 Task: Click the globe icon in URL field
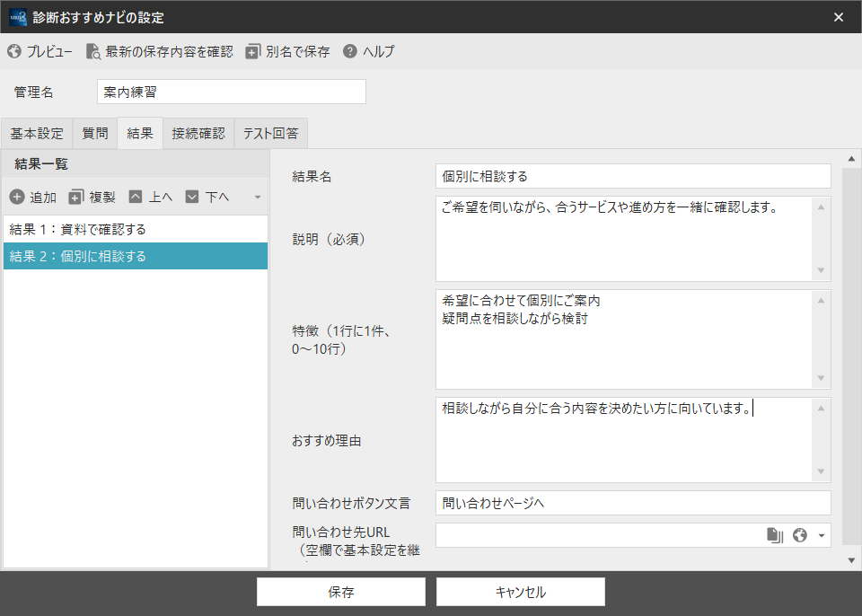800,535
